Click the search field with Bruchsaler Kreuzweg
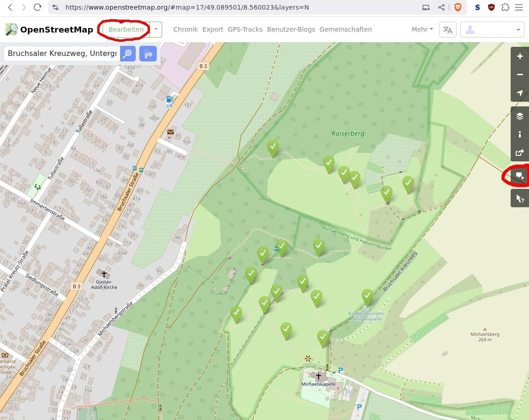529x420 pixels. [x=62, y=54]
